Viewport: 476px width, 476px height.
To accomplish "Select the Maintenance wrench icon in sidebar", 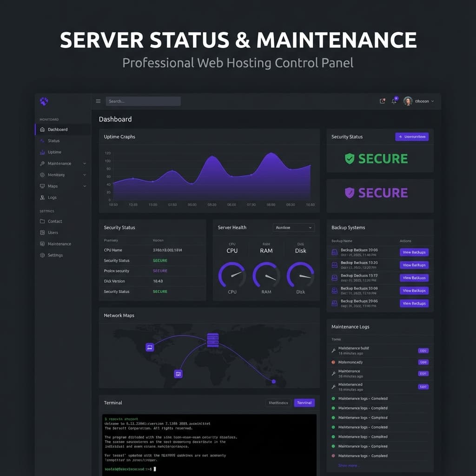I will click(x=42, y=163).
